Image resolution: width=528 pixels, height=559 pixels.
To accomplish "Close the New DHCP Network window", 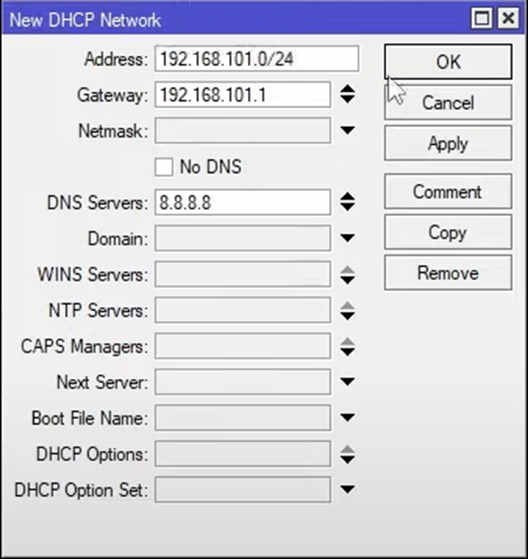I will click(x=508, y=18).
